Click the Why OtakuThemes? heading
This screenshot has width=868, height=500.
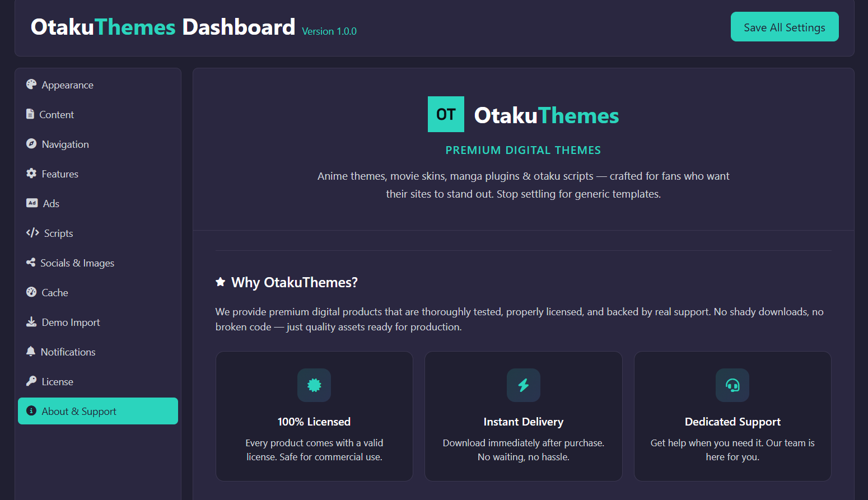(294, 282)
